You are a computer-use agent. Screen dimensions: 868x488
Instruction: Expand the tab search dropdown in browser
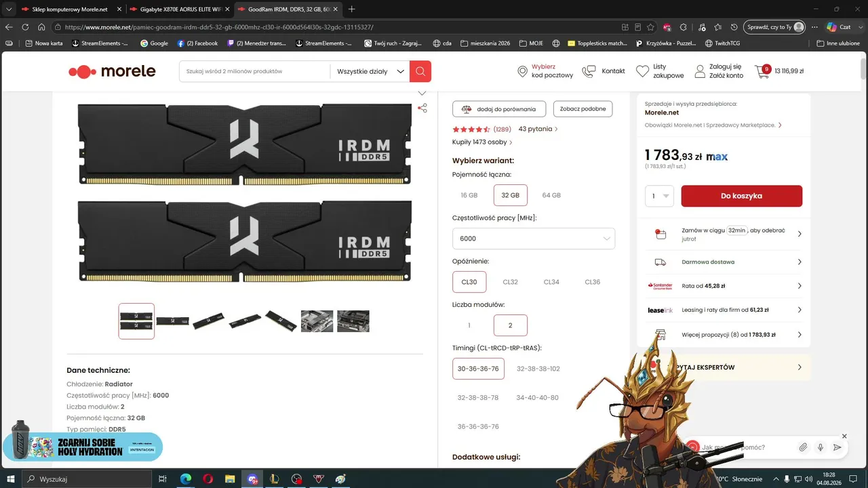(x=9, y=9)
